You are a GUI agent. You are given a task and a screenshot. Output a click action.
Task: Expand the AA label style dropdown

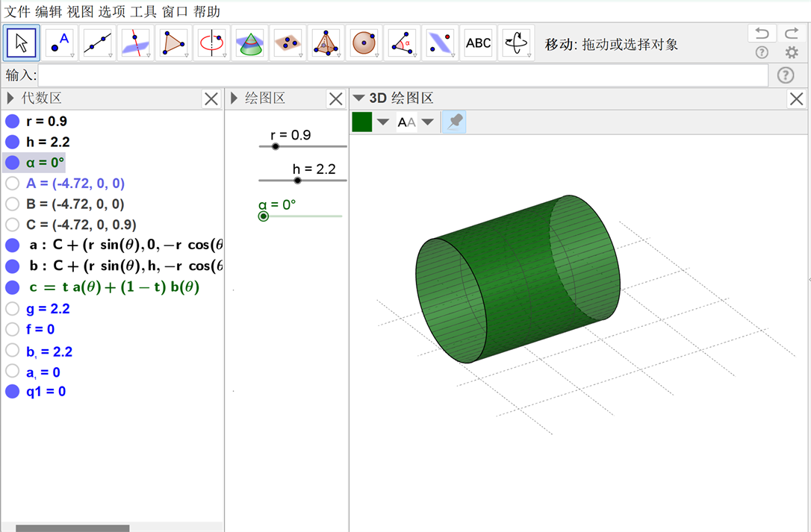428,122
